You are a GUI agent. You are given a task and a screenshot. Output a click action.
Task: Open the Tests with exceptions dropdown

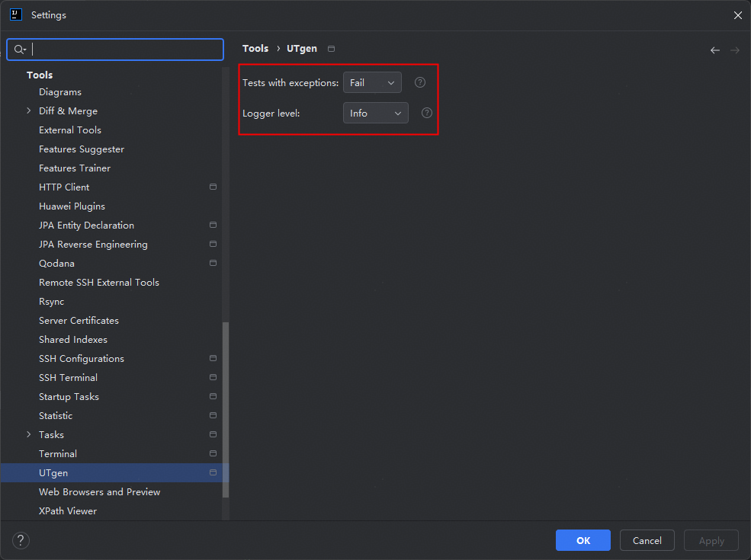372,82
